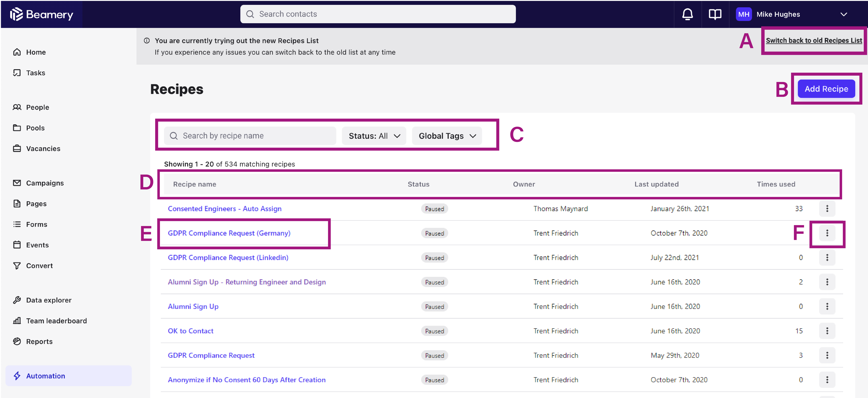The height and width of the screenshot is (398, 868).
Task: Switch back to old Recipes List
Action: pyautogui.click(x=814, y=40)
